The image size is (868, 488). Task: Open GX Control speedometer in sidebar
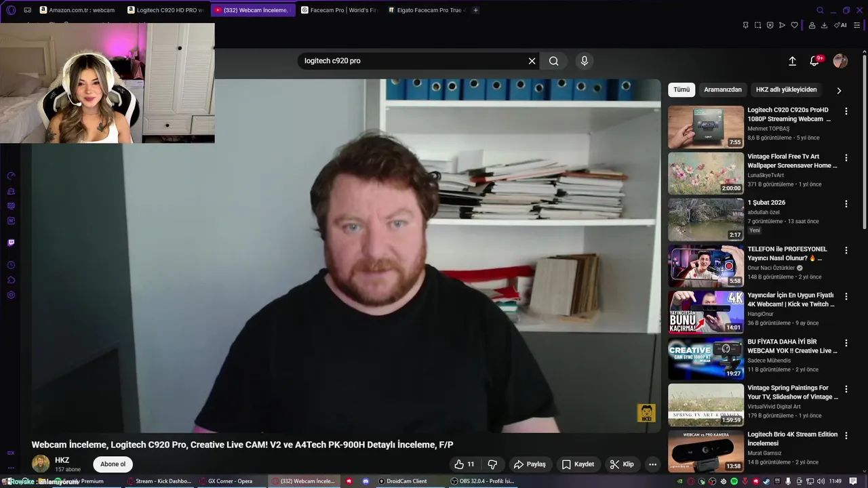[x=11, y=176]
